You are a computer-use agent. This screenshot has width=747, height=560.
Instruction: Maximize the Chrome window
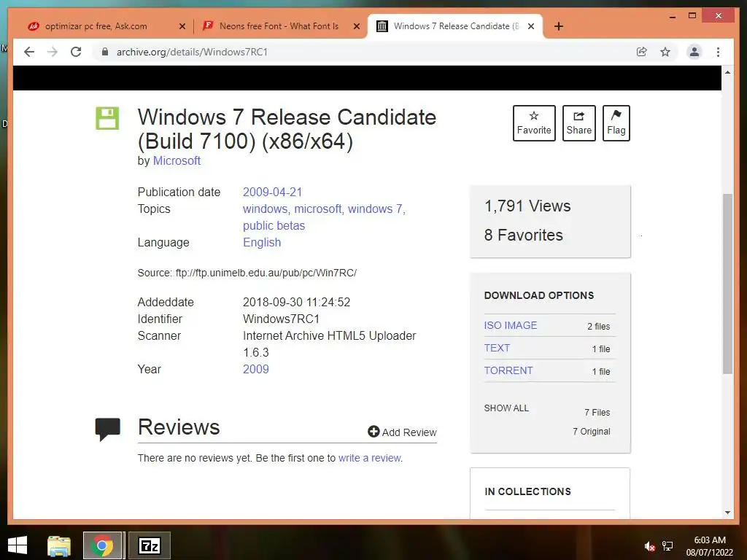click(x=692, y=16)
